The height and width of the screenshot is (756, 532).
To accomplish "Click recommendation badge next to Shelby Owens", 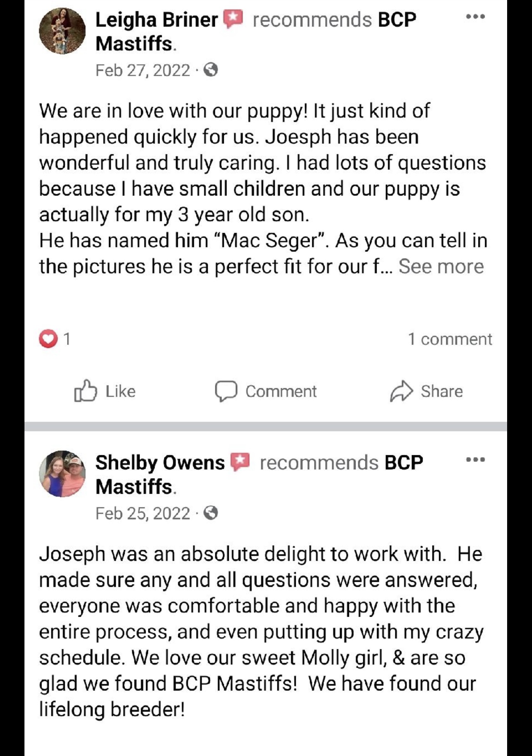I will (x=240, y=462).
